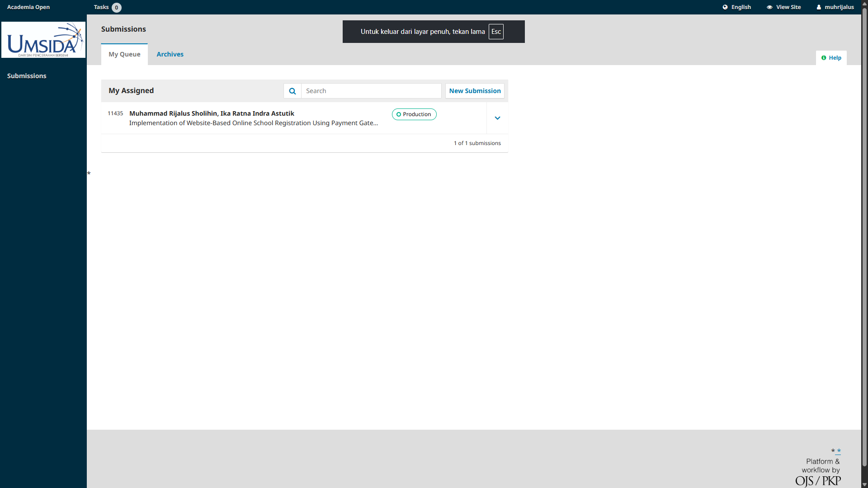Click the search magnifier icon
Viewport: 868px width, 488px height.
(x=292, y=91)
